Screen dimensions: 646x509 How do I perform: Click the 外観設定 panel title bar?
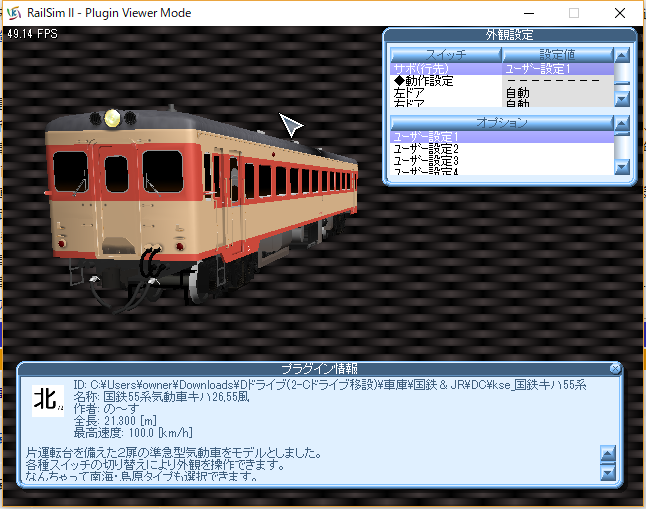(509, 35)
